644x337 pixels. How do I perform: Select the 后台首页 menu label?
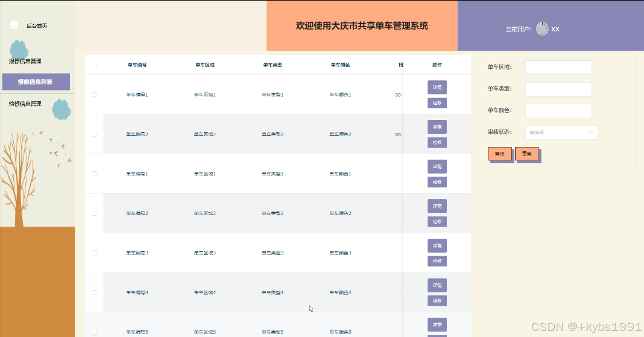pos(37,25)
